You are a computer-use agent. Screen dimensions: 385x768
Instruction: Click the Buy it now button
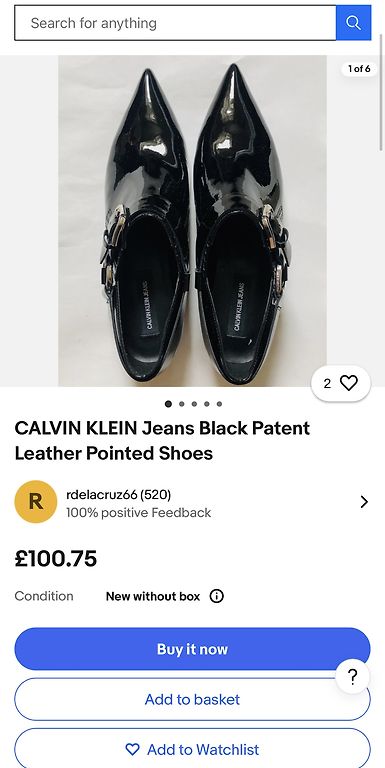[192, 649]
